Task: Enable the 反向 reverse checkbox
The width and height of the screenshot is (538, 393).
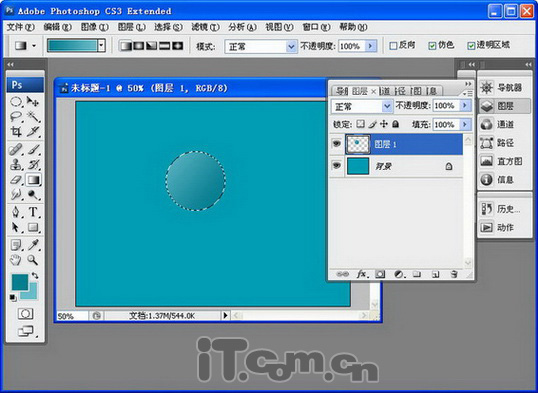Action: pyautogui.click(x=393, y=46)
